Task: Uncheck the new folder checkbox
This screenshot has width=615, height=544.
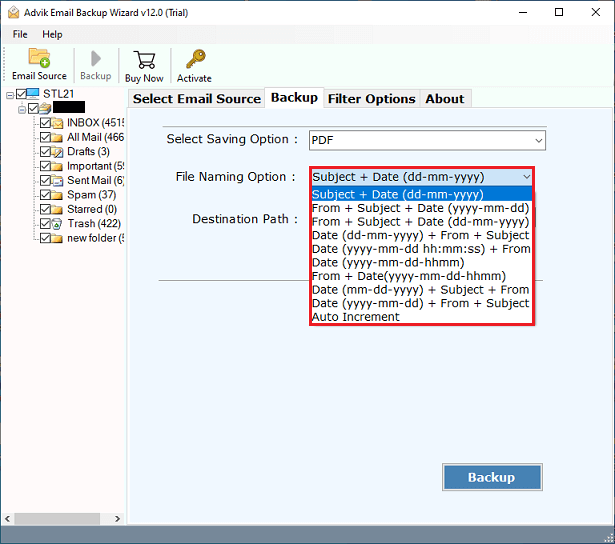Action: click(45, 238)
